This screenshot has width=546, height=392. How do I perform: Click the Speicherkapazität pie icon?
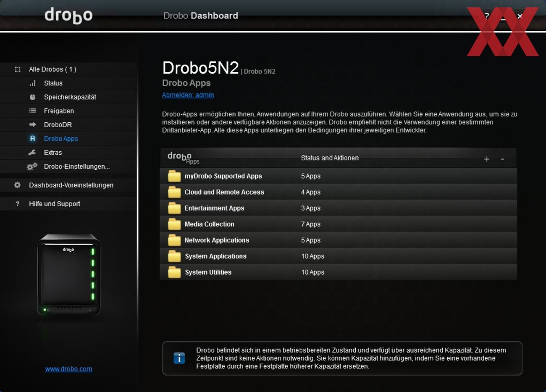click(x=33, y=97)
